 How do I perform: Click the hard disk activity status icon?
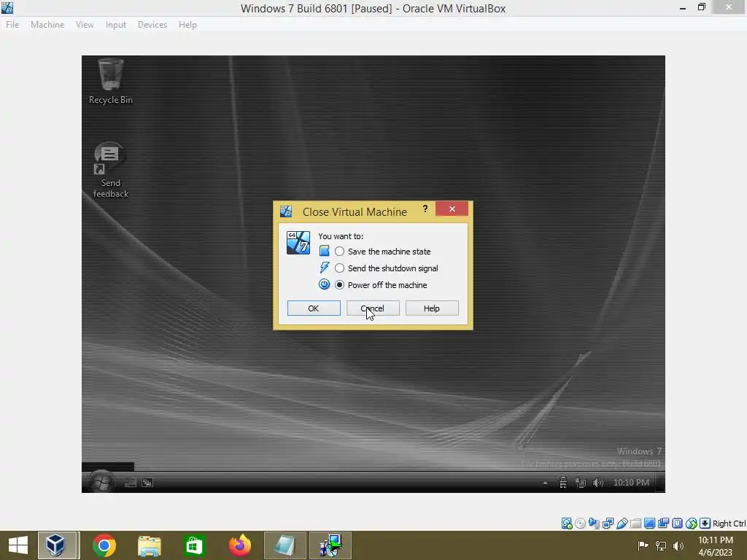[x=566, y=524]
